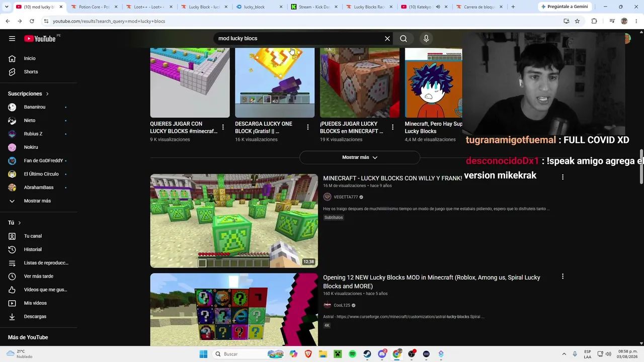The width and height of the screenshot is (644, 362).
Task: Play the VEGETTA777 lucky blocks thumbnail
Action: [x=234, y=221]
